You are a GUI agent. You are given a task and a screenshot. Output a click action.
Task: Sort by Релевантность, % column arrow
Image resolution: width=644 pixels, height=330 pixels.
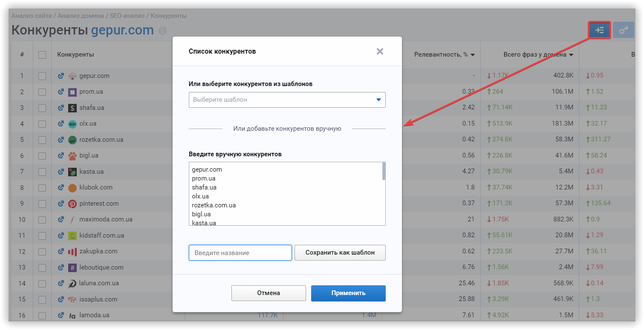click(x=473, y=55)
